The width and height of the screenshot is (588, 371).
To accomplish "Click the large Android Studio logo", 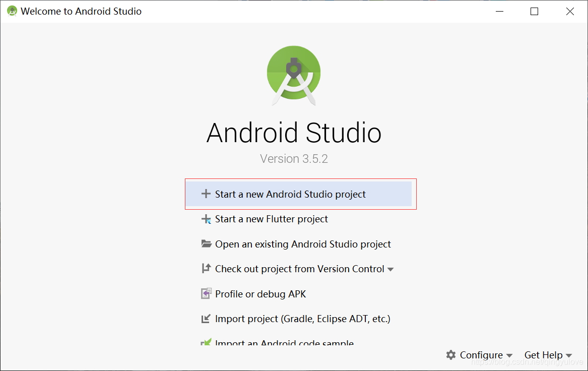I will [294, 75].
